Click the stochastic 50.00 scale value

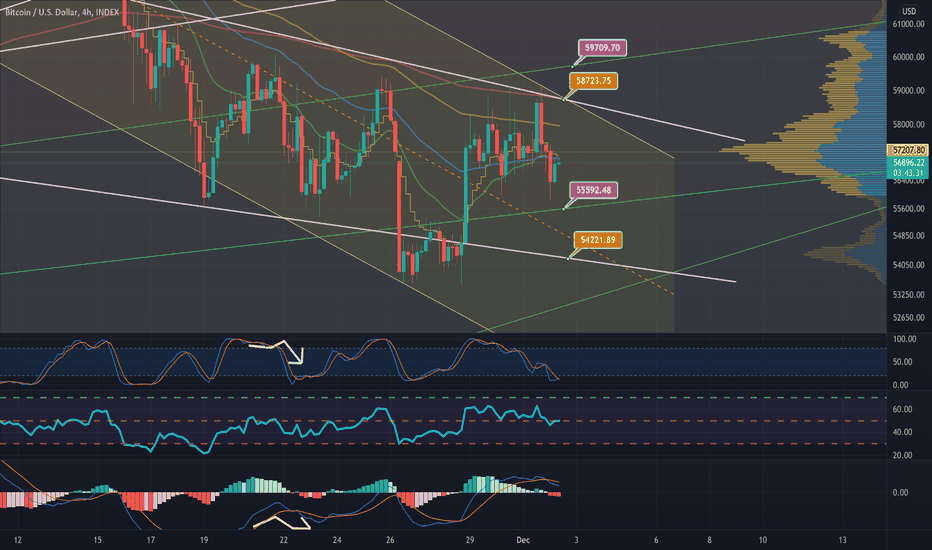904,362
